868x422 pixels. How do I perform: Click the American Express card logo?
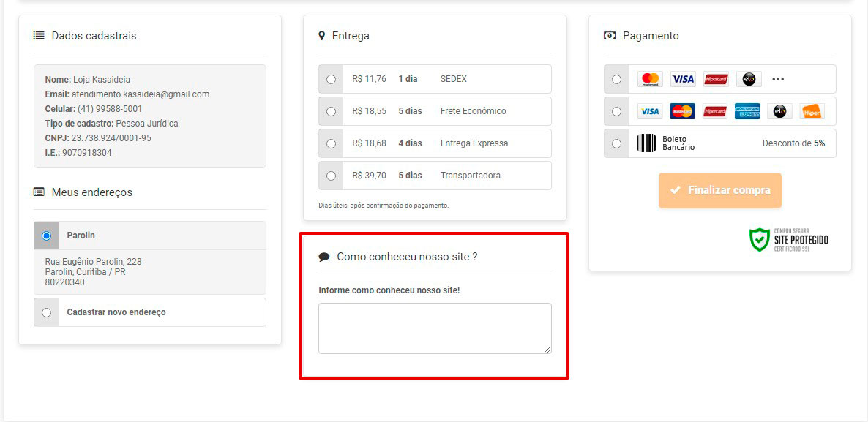747,111
